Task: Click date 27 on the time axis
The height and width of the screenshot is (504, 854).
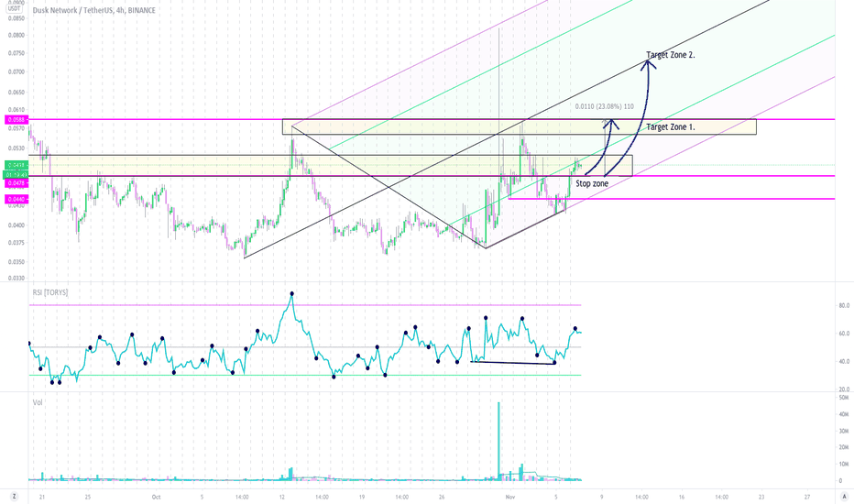Action: pos(807,497)
